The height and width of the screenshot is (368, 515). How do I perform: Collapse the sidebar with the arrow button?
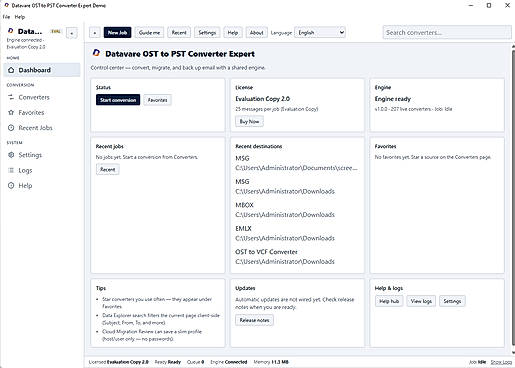72,33
